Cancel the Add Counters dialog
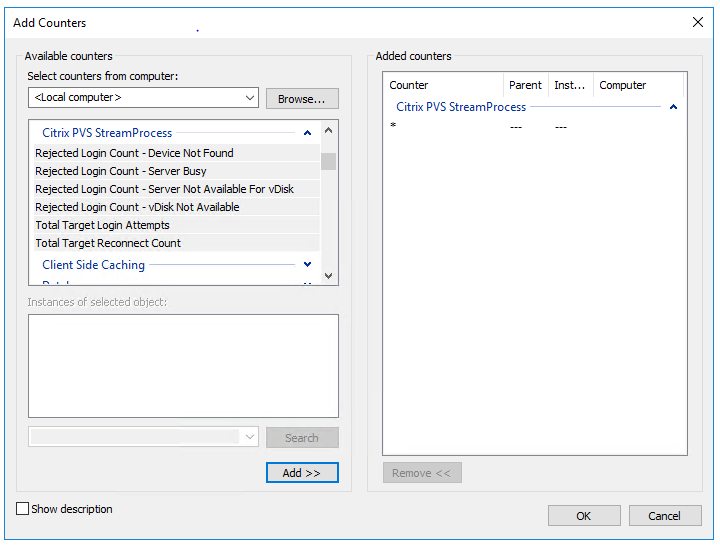The height and width of the screenshot is (545, 720). click(665, 516)
